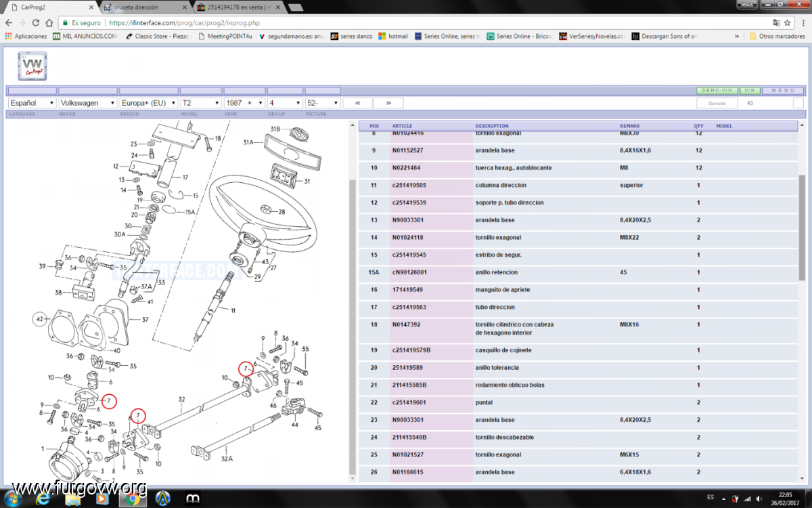Click DESCRIPTION column header

[x=492, y=126]
